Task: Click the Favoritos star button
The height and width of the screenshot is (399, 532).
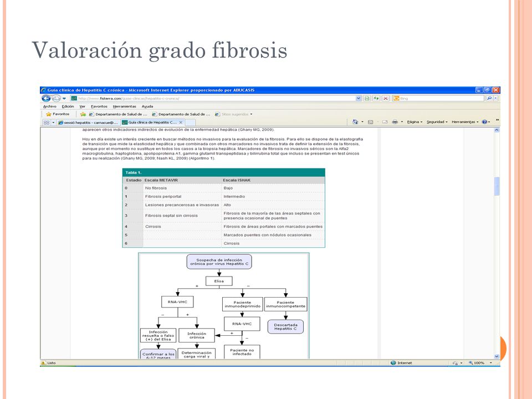Action: [58, 114]
